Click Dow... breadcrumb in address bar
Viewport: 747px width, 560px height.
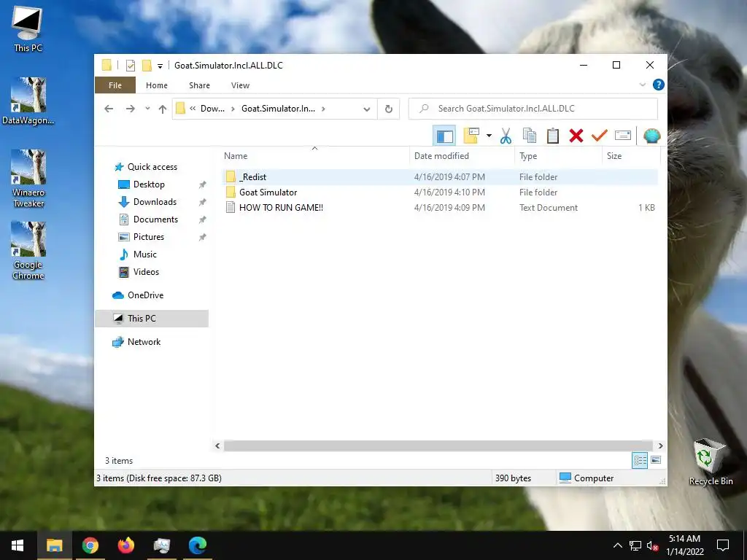pos(212,109)
